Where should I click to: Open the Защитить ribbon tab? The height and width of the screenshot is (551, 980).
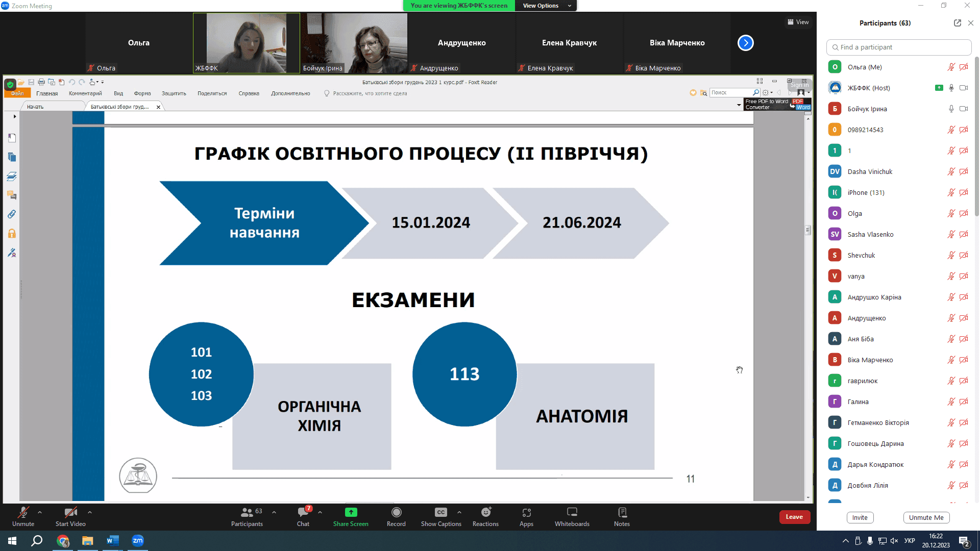pyautogui.click(x=174, y=93)
